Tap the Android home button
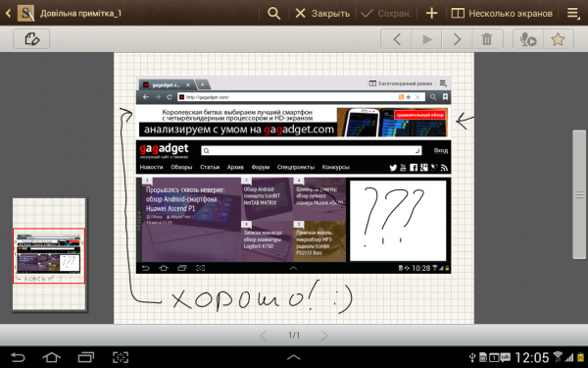588x368 pixels. [51, 357]
